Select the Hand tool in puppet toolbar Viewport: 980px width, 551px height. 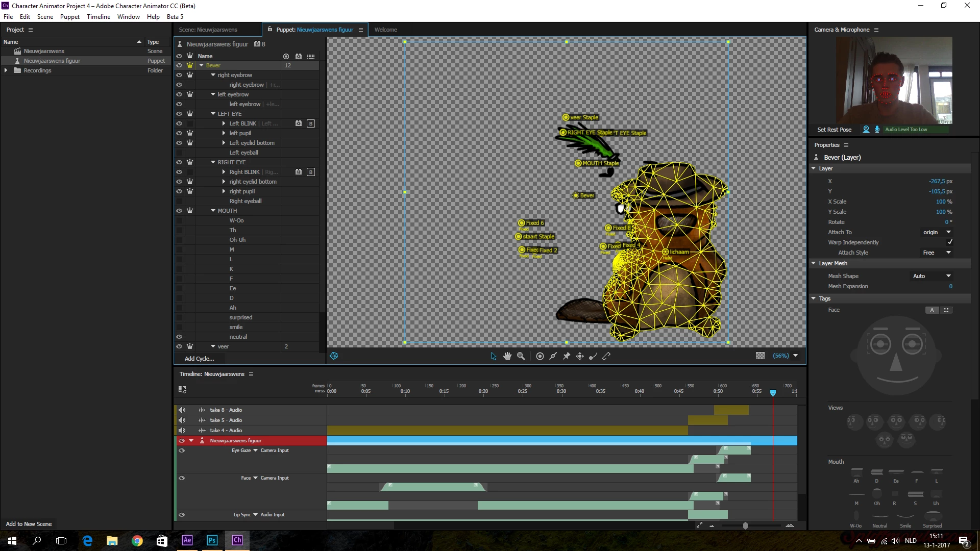[x=507, y=356]
